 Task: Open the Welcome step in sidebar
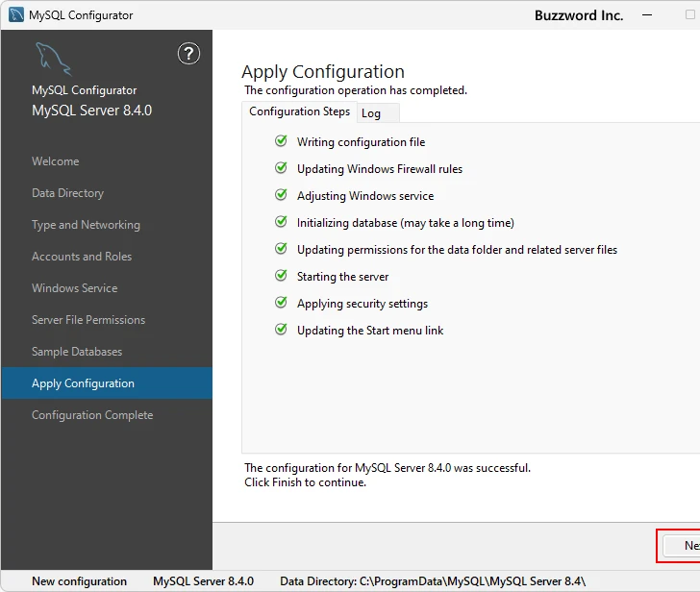pyautogui.click(x=56, y=161)
